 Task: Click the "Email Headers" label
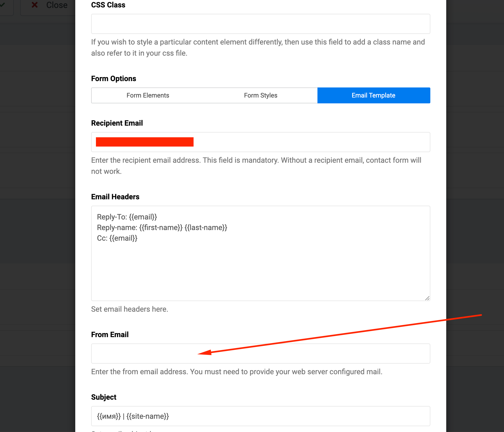(x=115, y=197)
